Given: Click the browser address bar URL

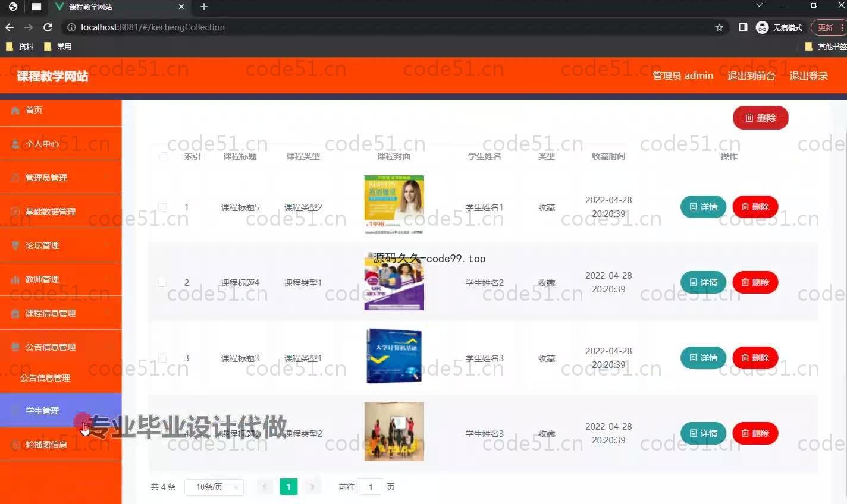Looking at the screenshot, I should tap(153, 27).
